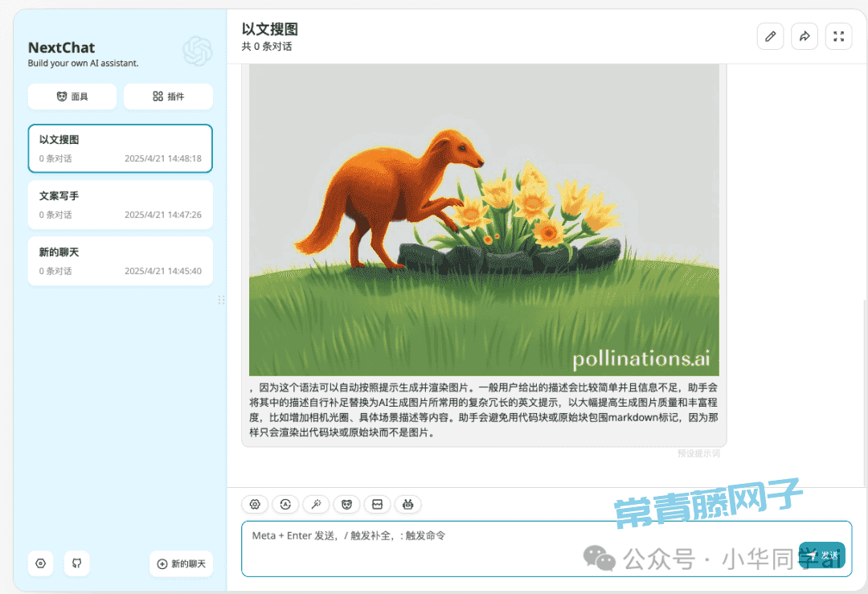Click the NextChat logo icon
This screenshot has width=868, height=594.
coord(198,51)
